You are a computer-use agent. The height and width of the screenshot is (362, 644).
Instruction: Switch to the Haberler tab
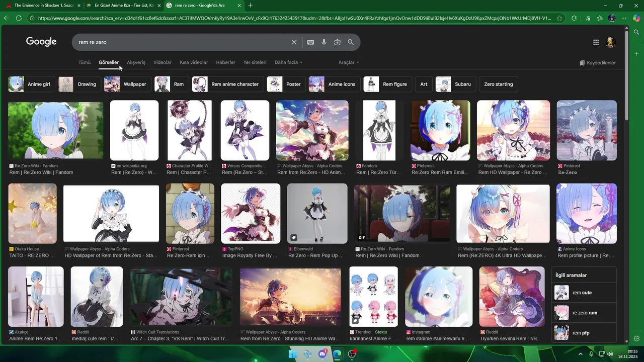[x=225, y=62]
